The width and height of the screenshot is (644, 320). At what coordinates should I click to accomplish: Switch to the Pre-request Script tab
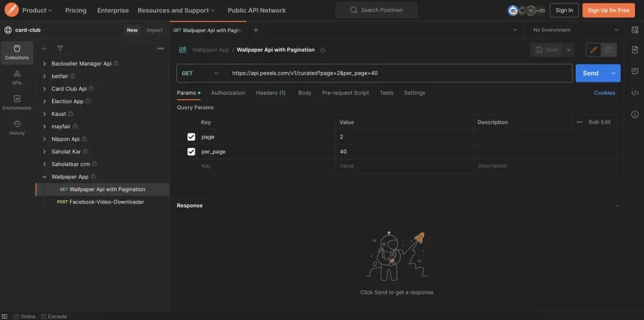pos(345,93)
